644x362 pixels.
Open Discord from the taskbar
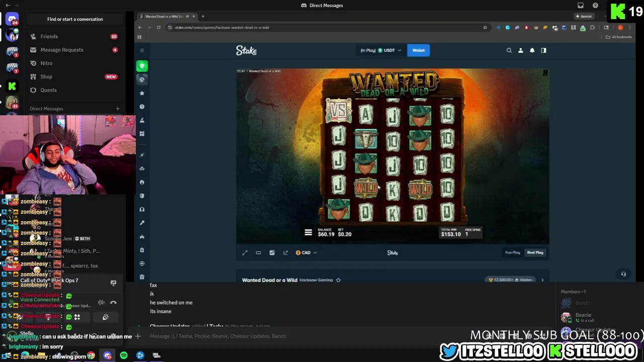pyautogui.click(x=107, y=355)
